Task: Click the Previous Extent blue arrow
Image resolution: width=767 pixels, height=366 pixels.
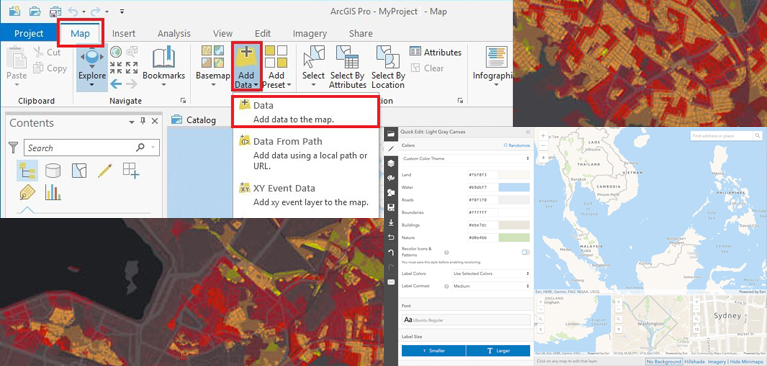Action: click(116, 84)
